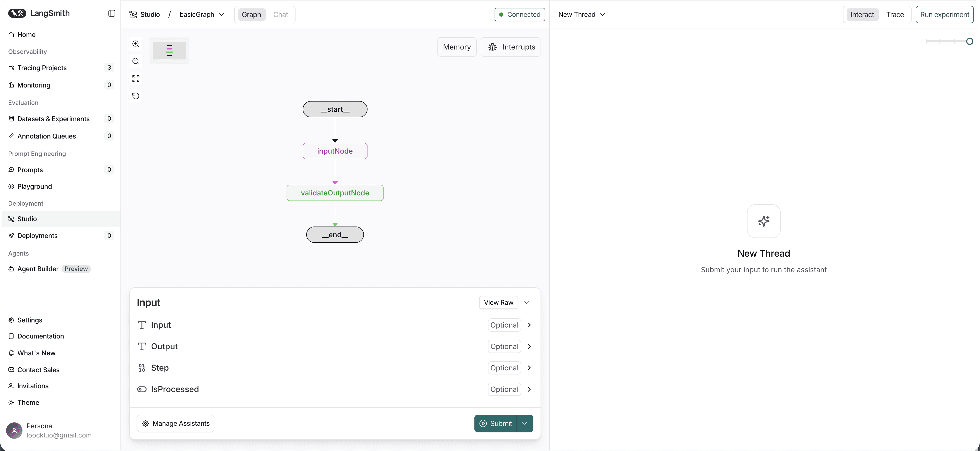Viewport: 980px width, 451px height.
Task: Go to Agent Builder Preview
Action: 38,269
